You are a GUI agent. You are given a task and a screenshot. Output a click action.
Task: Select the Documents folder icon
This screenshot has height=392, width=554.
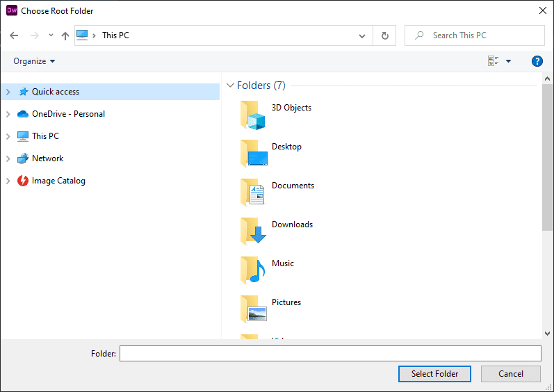pos(252,193)
